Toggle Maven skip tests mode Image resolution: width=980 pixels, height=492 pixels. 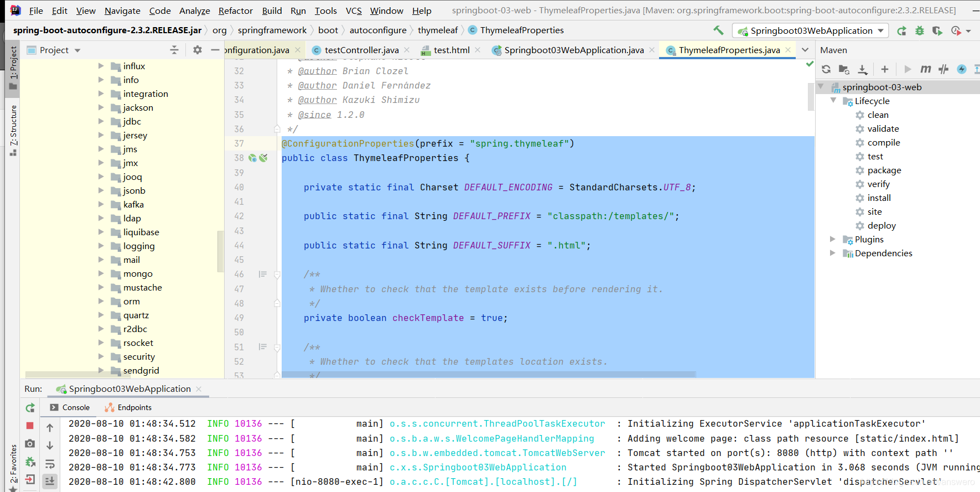tap(962, 69)
